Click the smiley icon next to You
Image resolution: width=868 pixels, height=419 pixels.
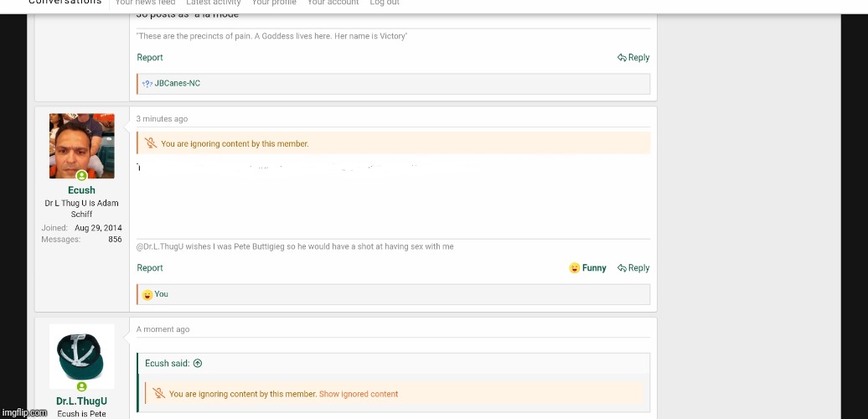click(147, 294)
